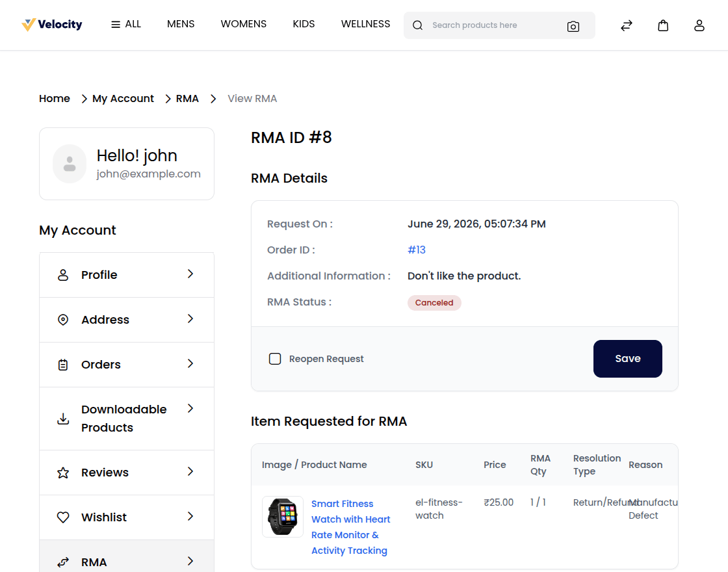Go to the WOMENS category
This screenshot has width=728, height=572.
[x=243, y=24]
